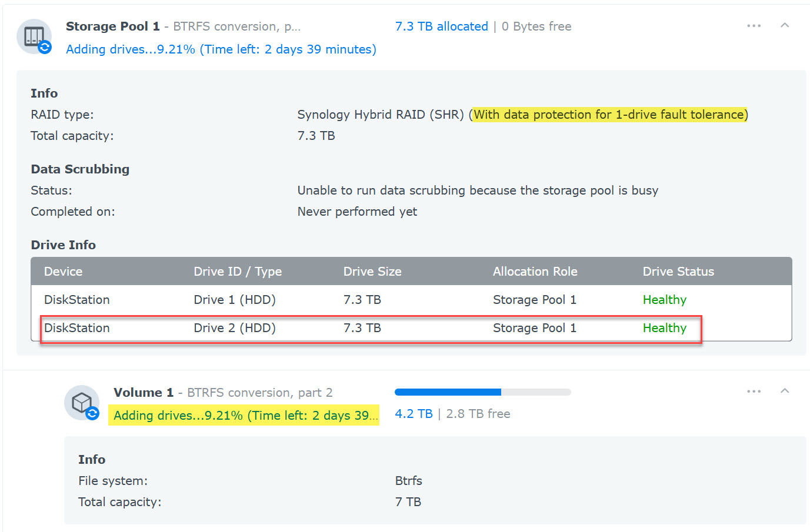Image resolution: width=810 pixels, height=532 pixels.
Task: Click DiskStation in the Drive 1 row
Action: click(x=77, y=300)
